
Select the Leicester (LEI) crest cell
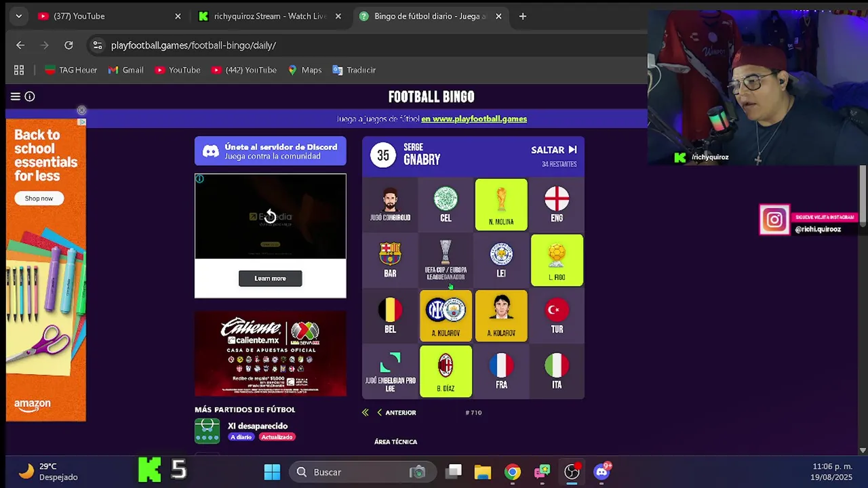(501, 260)
